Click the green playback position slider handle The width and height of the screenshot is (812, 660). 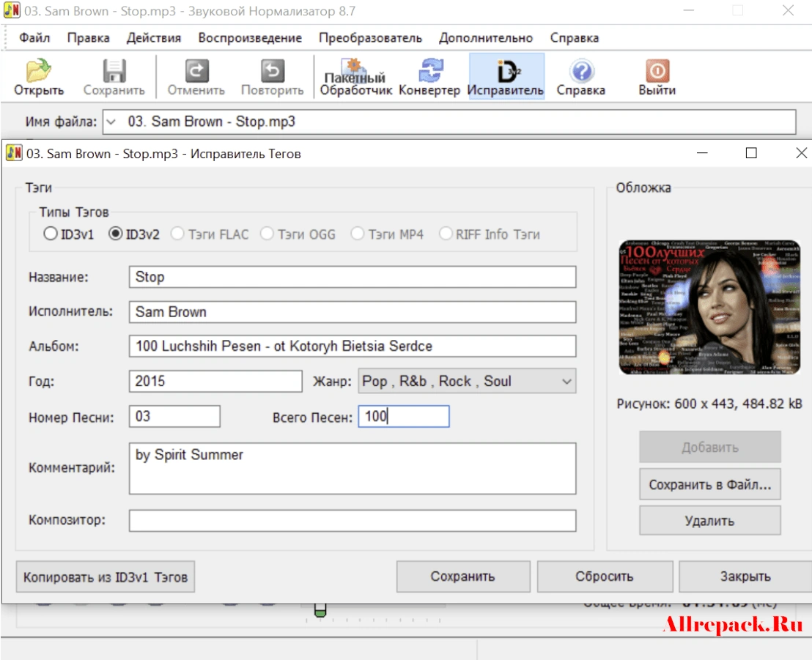(320, 611)
